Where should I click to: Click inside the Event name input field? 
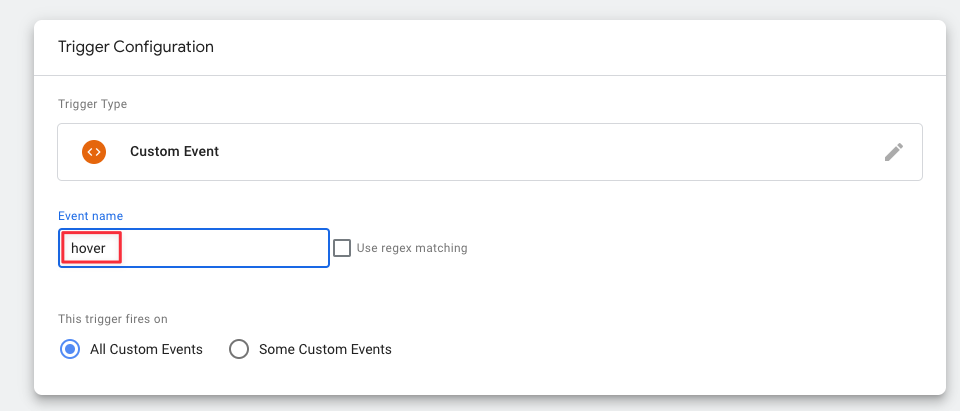click(x=194, y=248)
